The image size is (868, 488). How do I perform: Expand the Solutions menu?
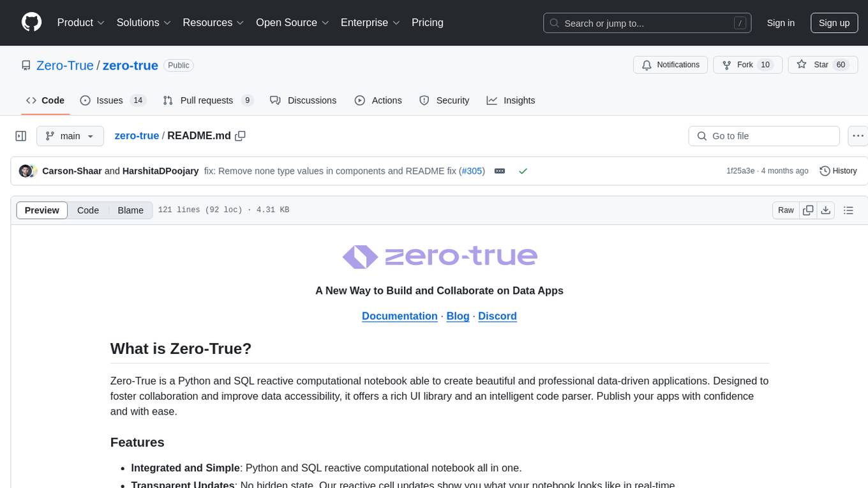tap(144, 22)
